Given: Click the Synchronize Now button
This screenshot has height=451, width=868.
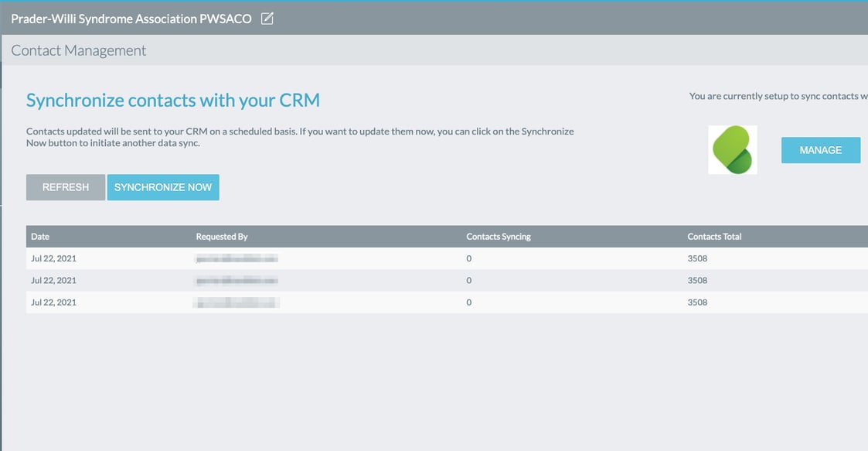Looking at the screenshot, I should (x=163, y=186).
